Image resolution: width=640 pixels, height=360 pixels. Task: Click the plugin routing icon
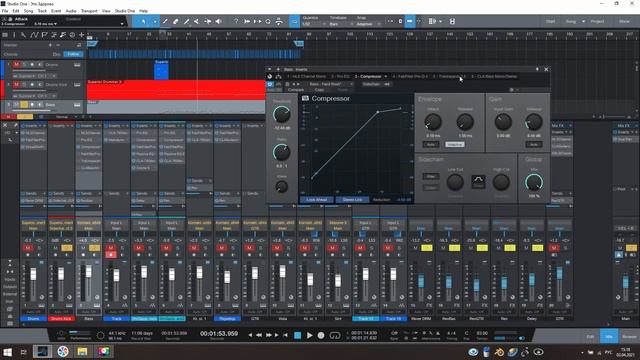coord(278,76)
